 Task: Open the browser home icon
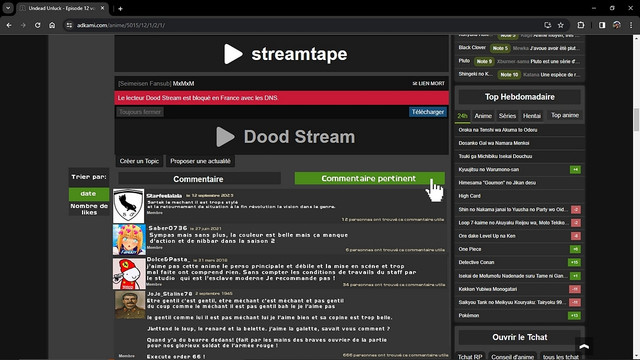pyautogui.click(x=52, y=25)
